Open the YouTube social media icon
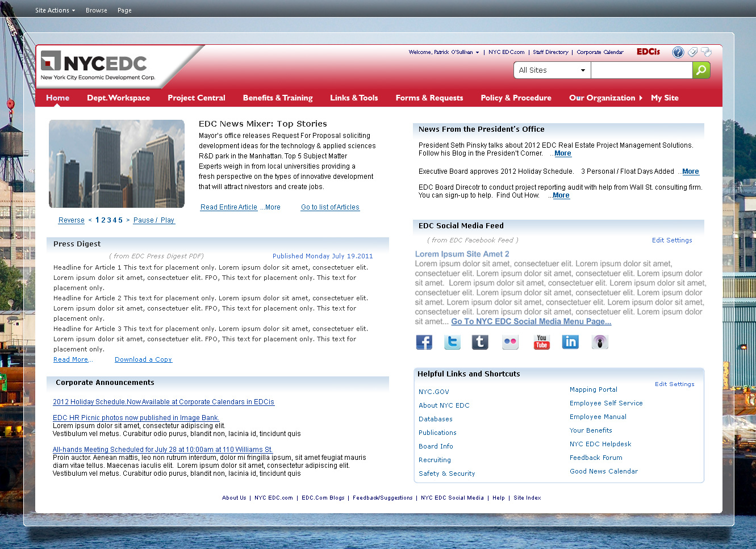This screenshot has height=549, width=756. [x=541, y=342]
